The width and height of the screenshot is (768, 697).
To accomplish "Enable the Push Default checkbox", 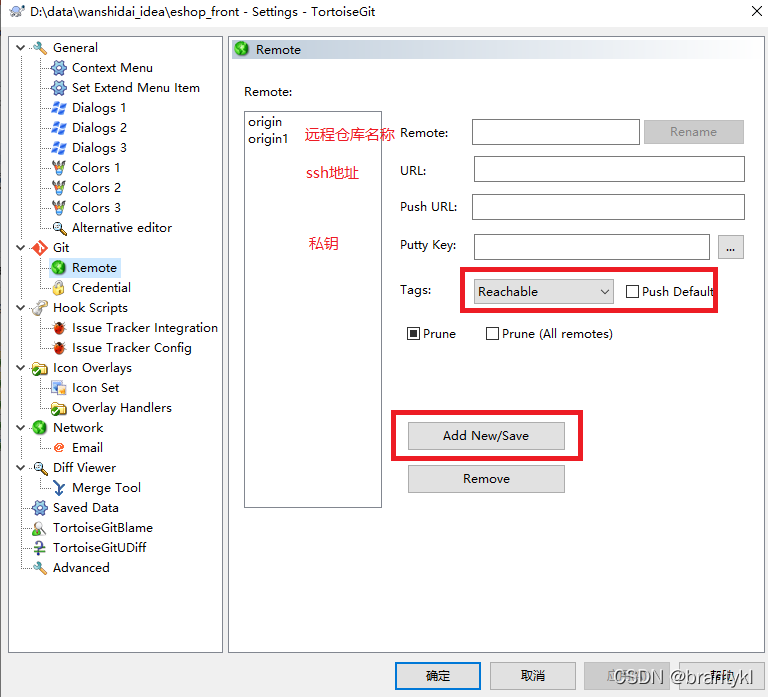I will 632,292.
